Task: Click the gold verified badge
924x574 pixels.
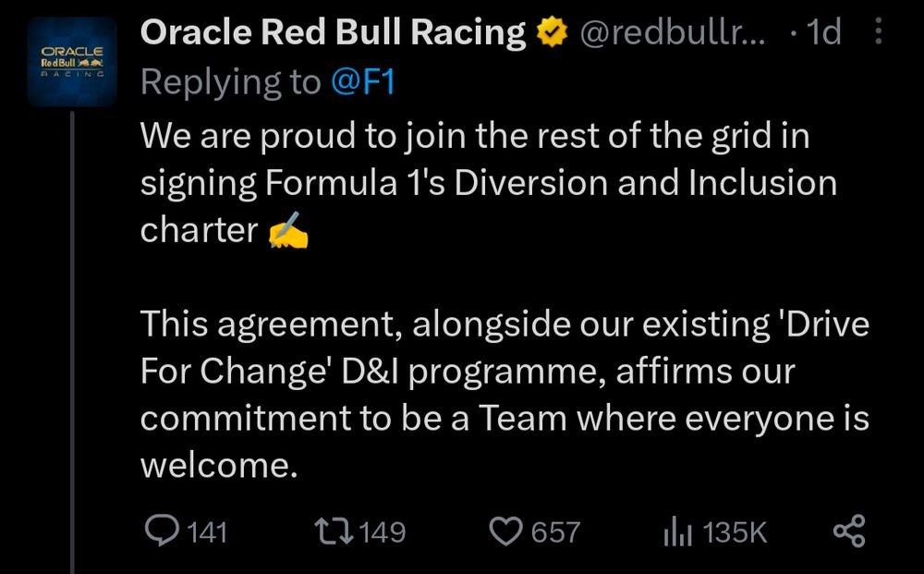Action: point(552,32)
